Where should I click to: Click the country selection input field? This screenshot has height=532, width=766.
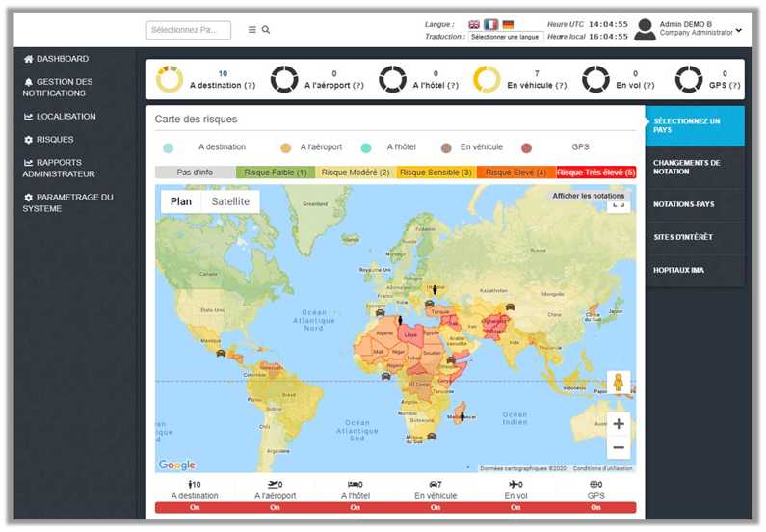(x=188, y=30)
